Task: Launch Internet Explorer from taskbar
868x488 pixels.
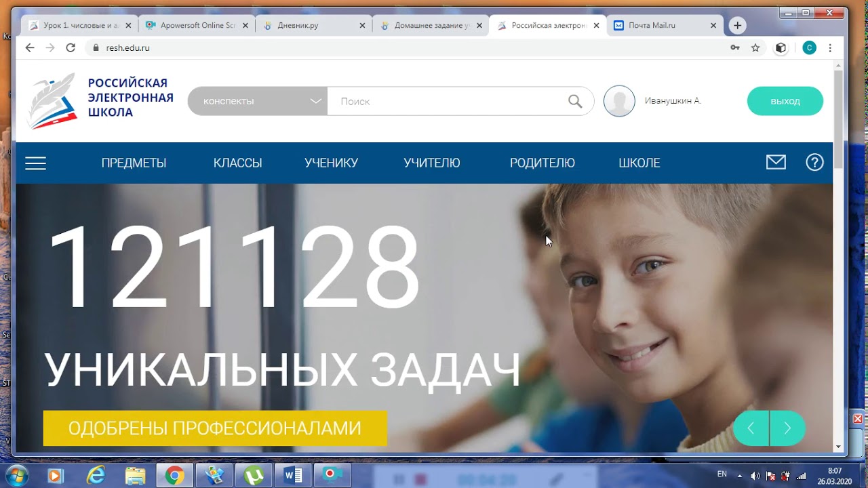Action: pyautogui.click(x=96, y=476)
